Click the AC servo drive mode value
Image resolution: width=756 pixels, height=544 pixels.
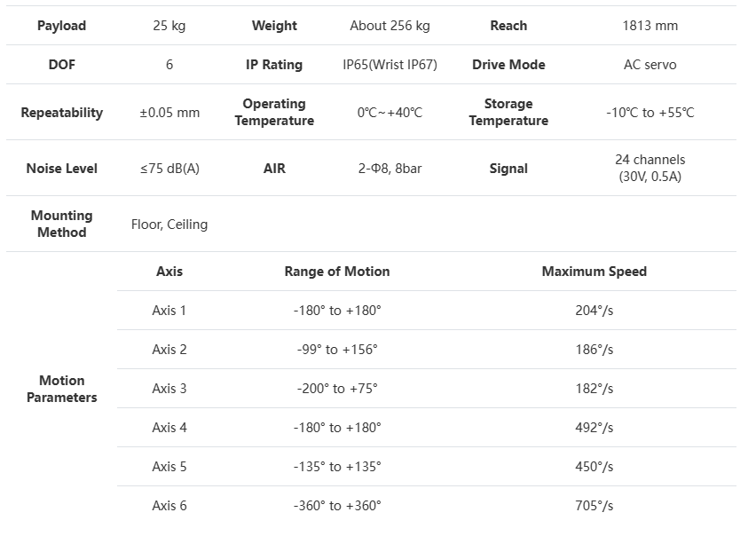650,65
